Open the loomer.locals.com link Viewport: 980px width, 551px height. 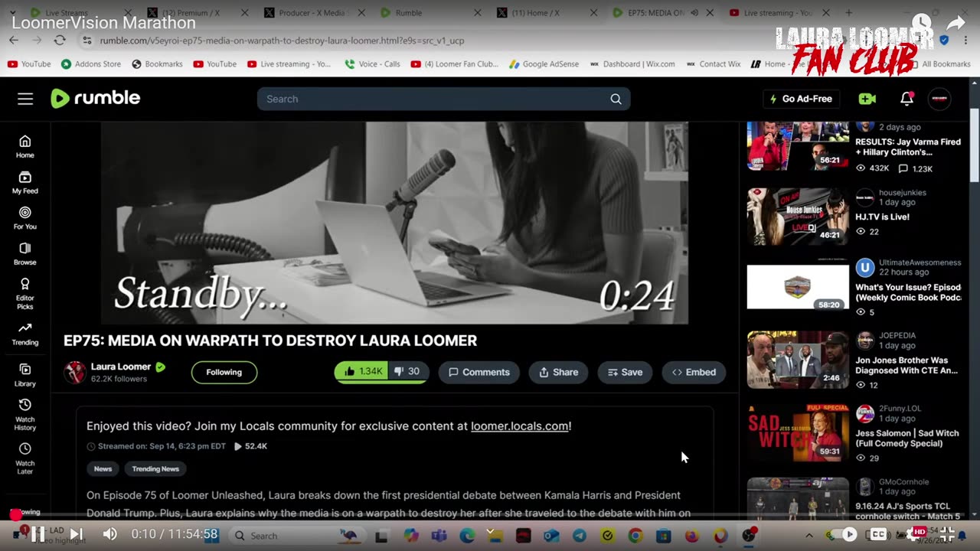tap(519, 426)
